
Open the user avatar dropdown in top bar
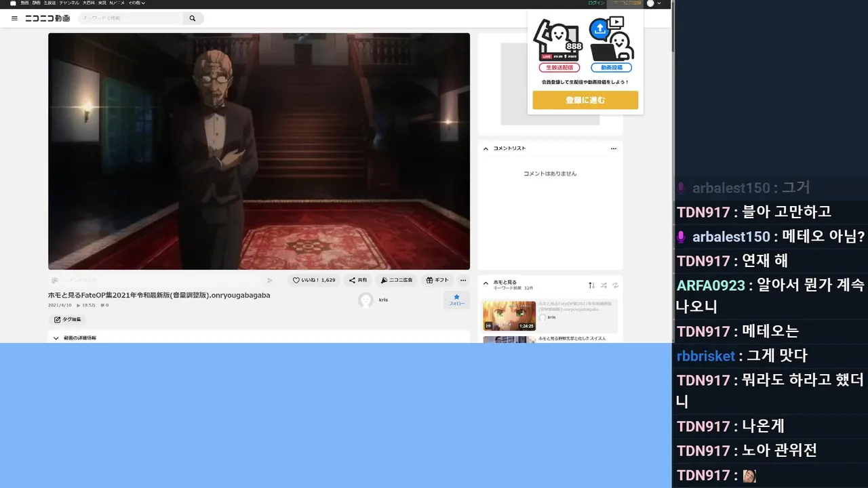pos(654,3)
